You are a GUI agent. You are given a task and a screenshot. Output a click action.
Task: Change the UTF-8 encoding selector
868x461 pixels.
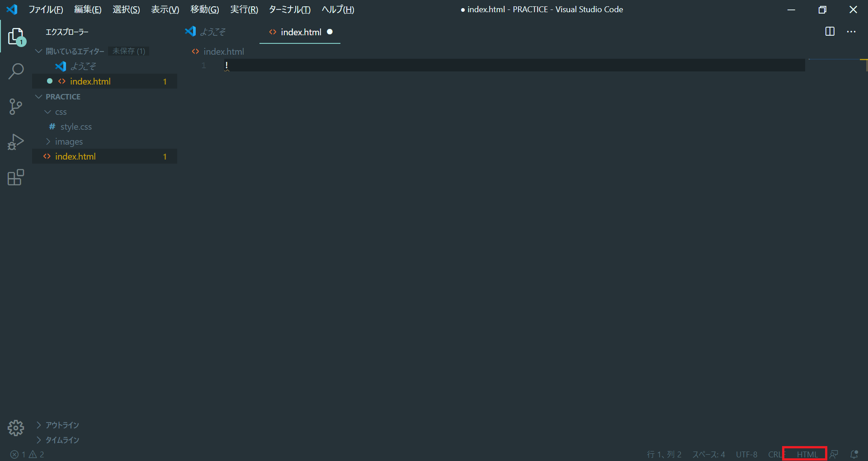(x=746, y=454)
